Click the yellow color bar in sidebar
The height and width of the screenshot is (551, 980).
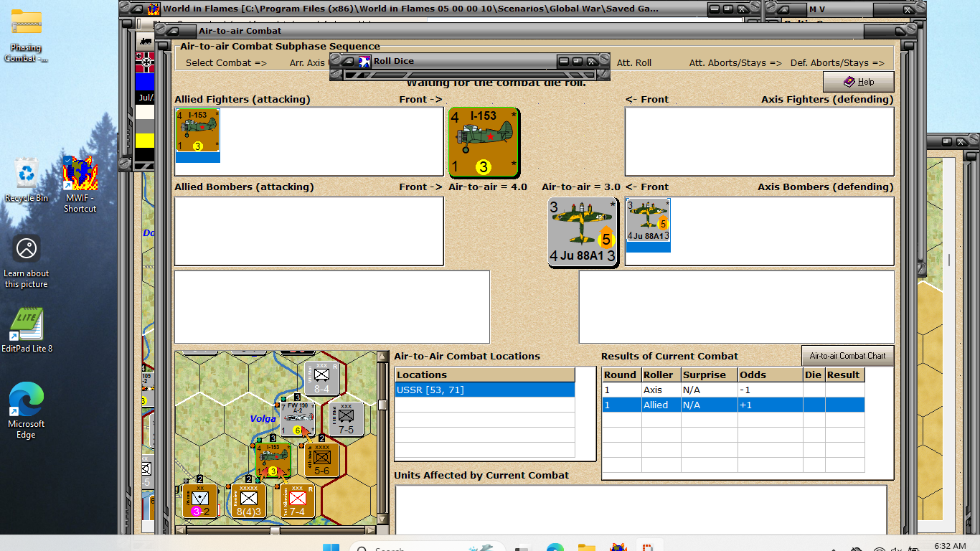click(145, 141)
